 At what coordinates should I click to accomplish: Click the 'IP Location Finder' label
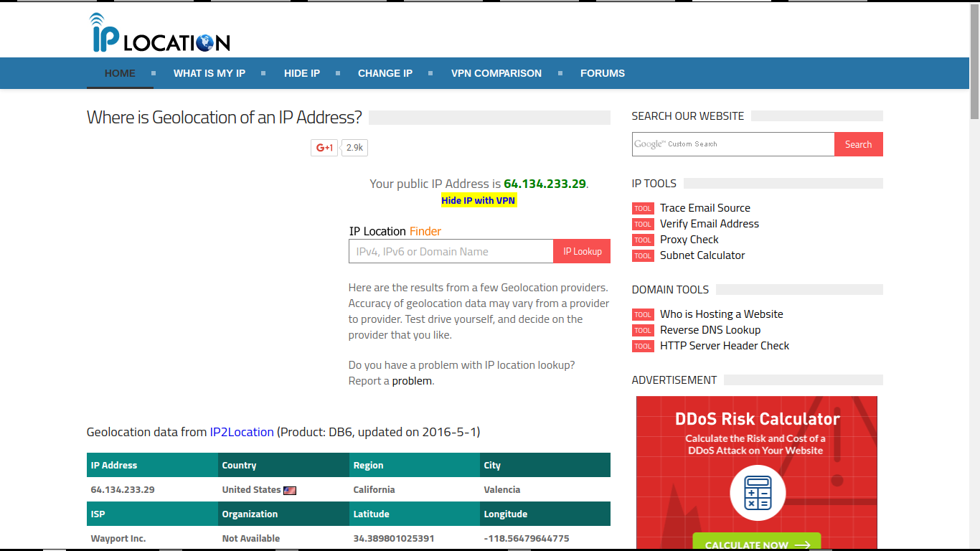(395, 231)
